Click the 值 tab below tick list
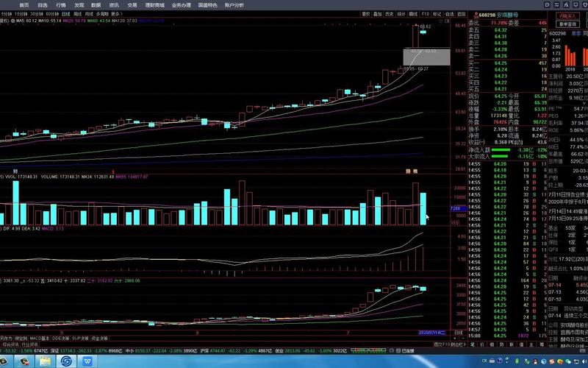Image resolution: width=588 pixels, height=368 pixels. click(x=522, y=344)
